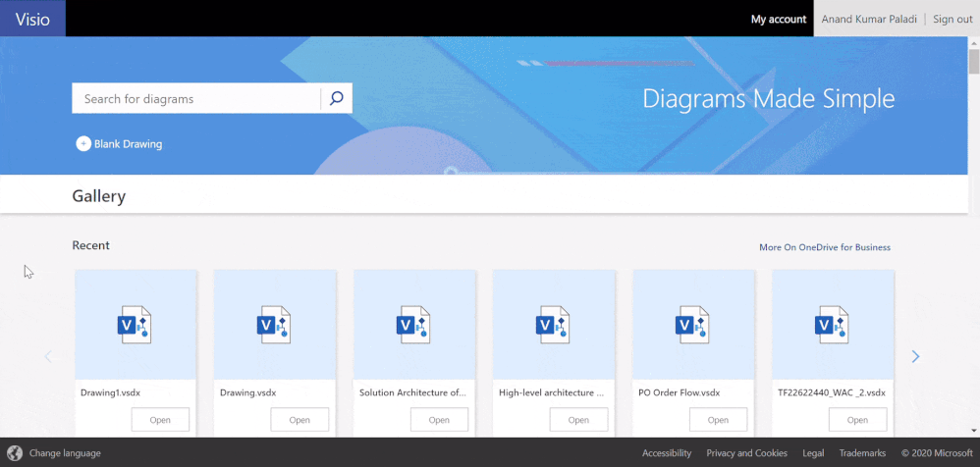Select the Solution Architecture Visio file icon

tap(413, 325)
